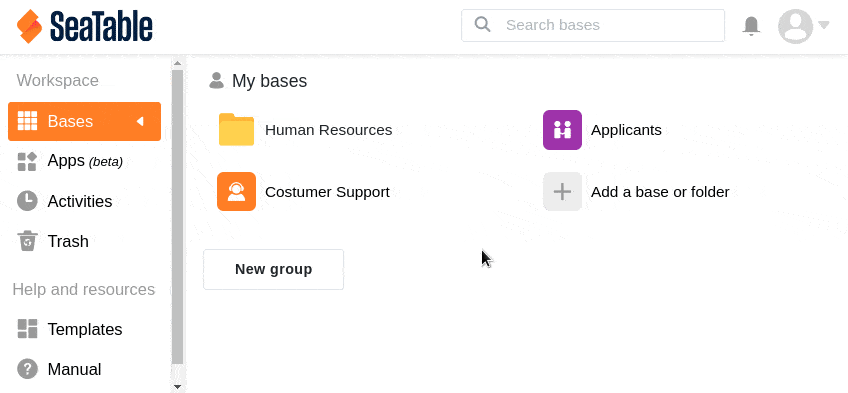Open the Activities clock icon

click(27, 201)
